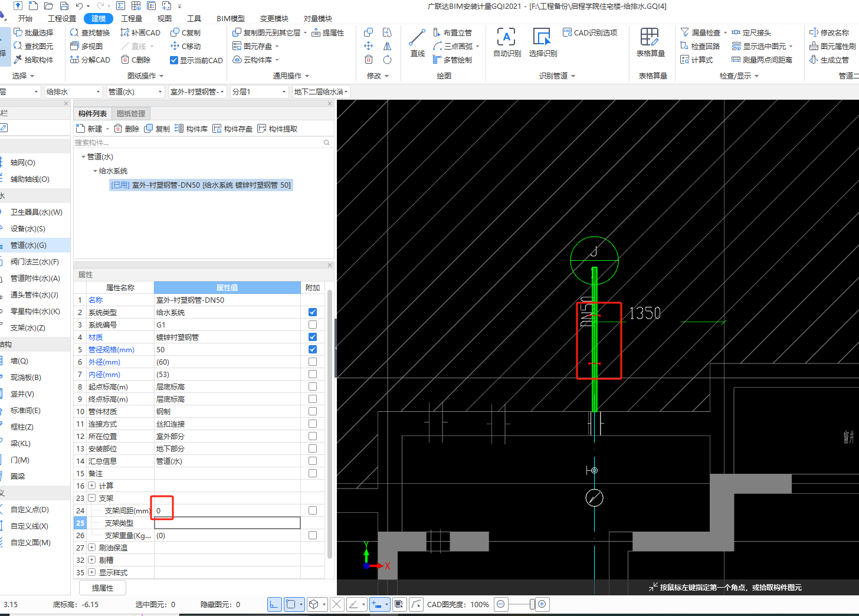Image resolution: width=859 pixels, height=616 pixels.
Task: Open the 对量模块 ribbon tab
Action: point(318,18)
